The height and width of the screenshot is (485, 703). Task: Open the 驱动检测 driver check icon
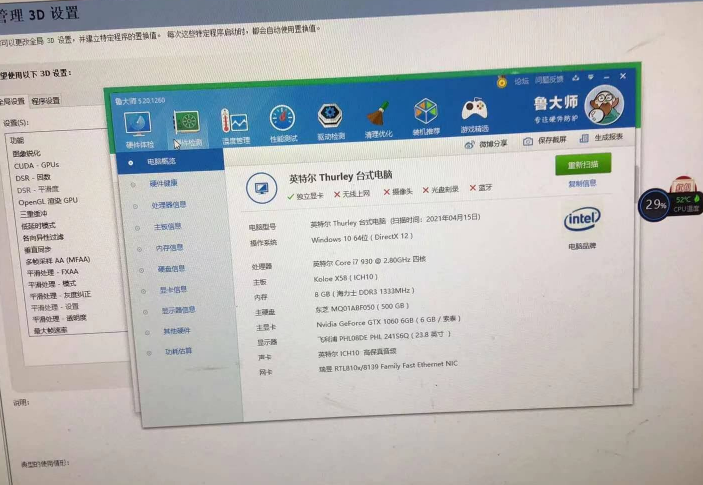pos(330,115)
